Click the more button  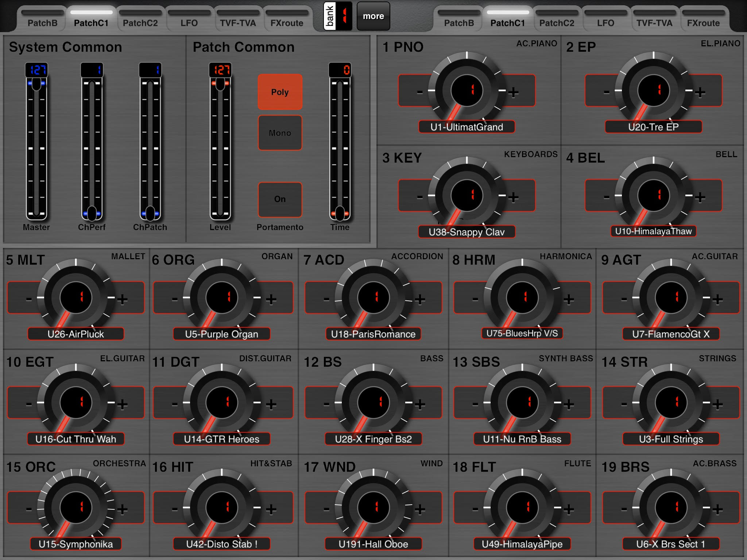[373, 16]
